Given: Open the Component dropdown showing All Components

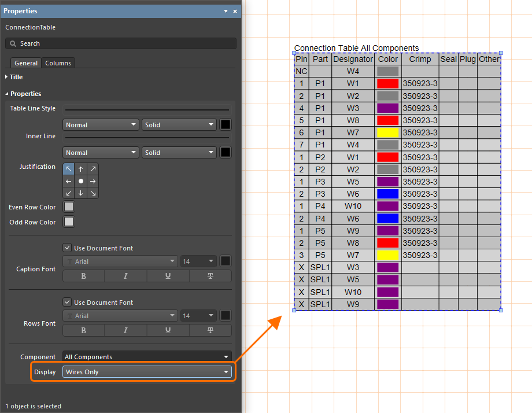Looking at the screenshot, I should pos(147,357).
